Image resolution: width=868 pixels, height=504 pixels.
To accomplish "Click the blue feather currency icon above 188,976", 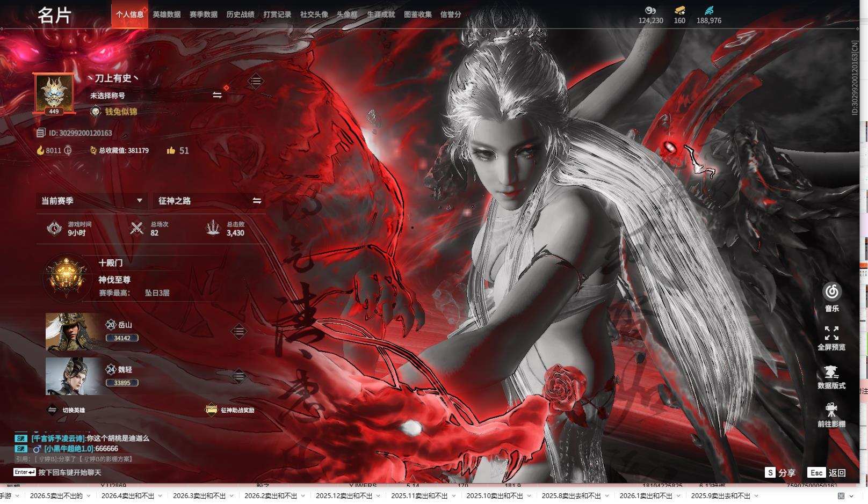I will click(709, 10).
